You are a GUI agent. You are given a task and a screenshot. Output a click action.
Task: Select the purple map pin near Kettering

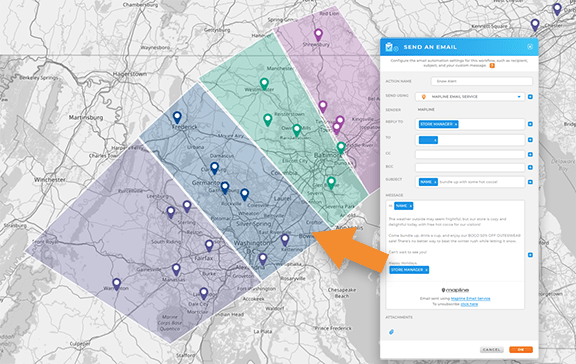(x=285, y=240)
